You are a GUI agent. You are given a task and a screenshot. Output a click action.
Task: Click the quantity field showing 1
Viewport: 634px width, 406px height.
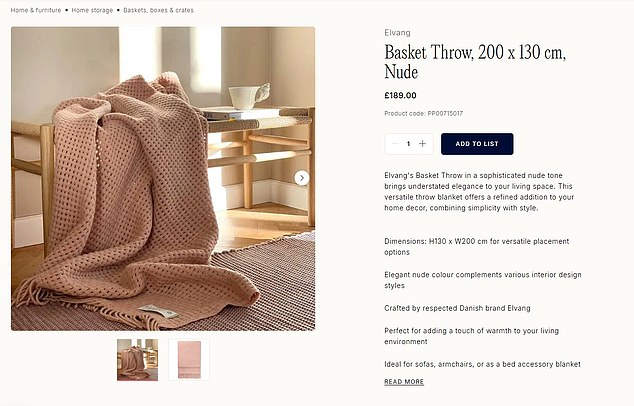409,144
